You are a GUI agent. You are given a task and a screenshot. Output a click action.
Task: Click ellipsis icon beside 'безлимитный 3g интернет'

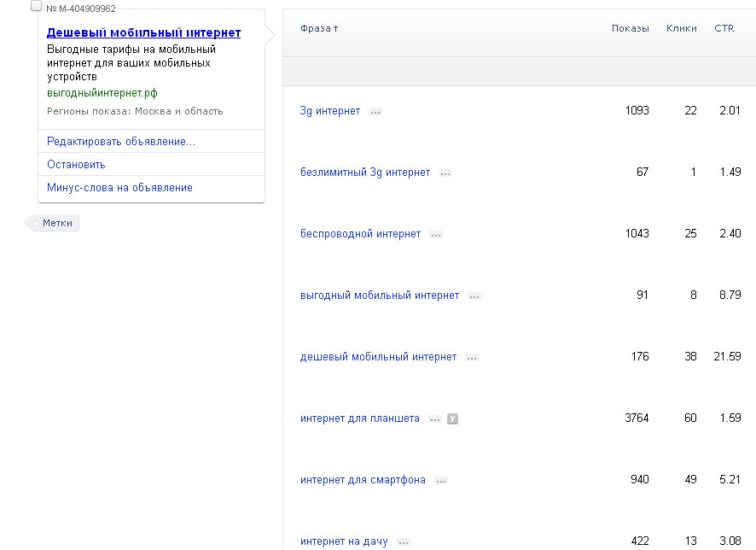coord(445,173)
